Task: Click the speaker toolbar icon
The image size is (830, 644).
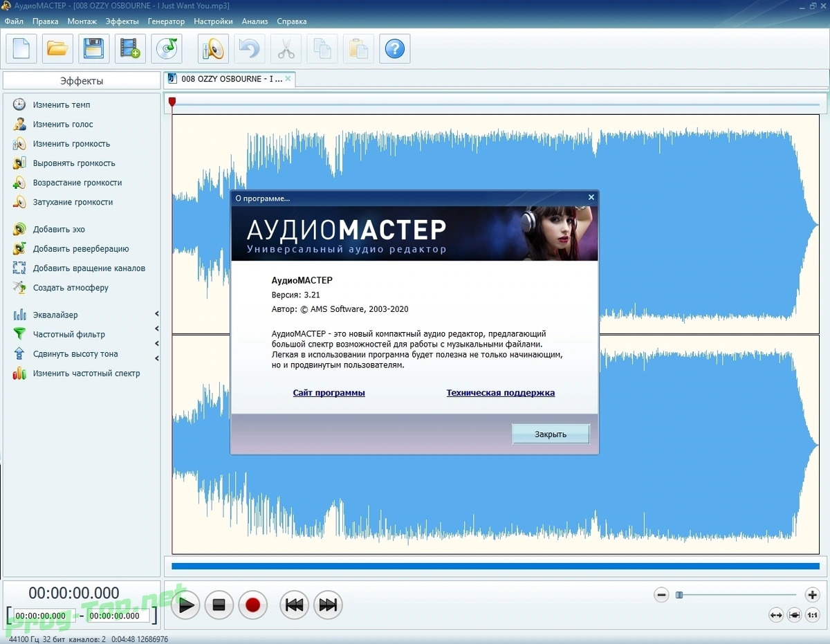Action: point(213,48)
